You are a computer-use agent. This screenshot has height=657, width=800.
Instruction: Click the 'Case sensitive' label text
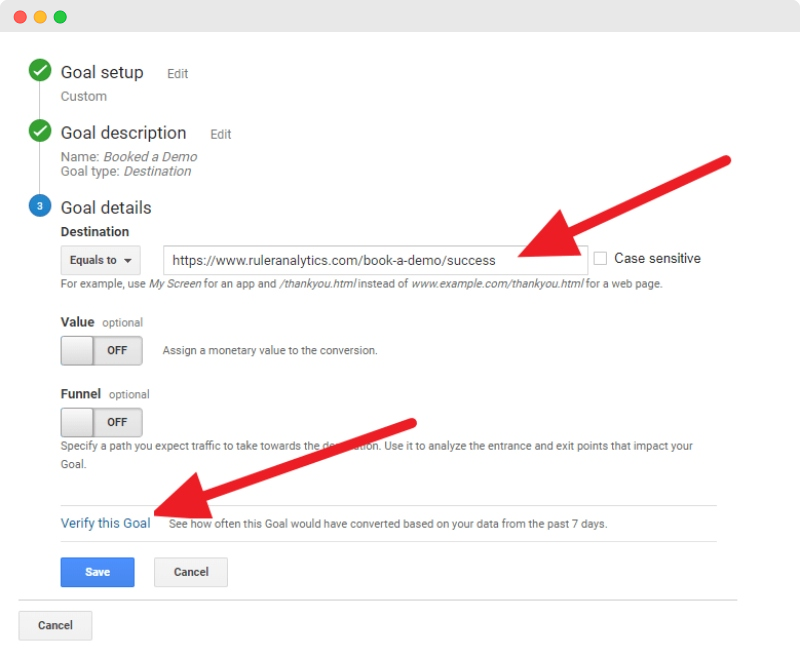(657, 259)
